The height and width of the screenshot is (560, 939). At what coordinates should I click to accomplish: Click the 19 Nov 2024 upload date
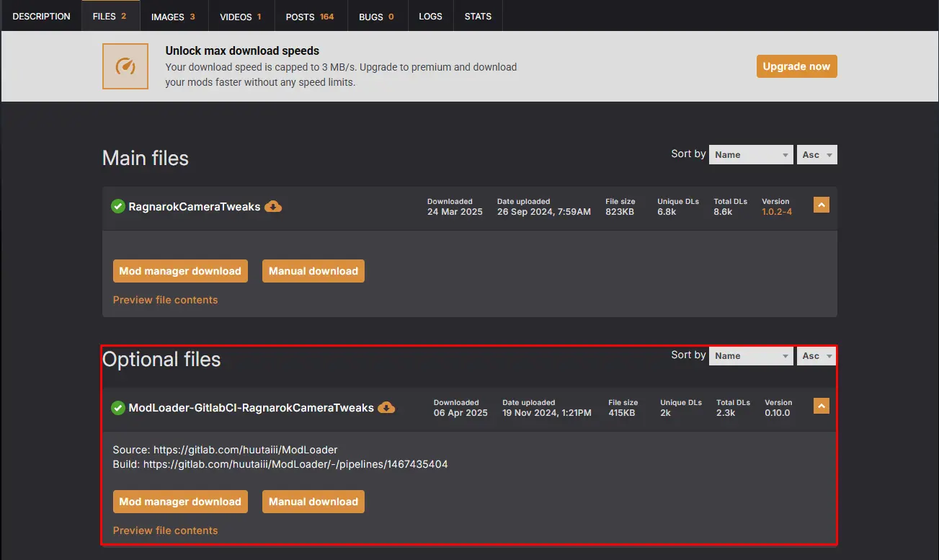click(x=547, y=413)
